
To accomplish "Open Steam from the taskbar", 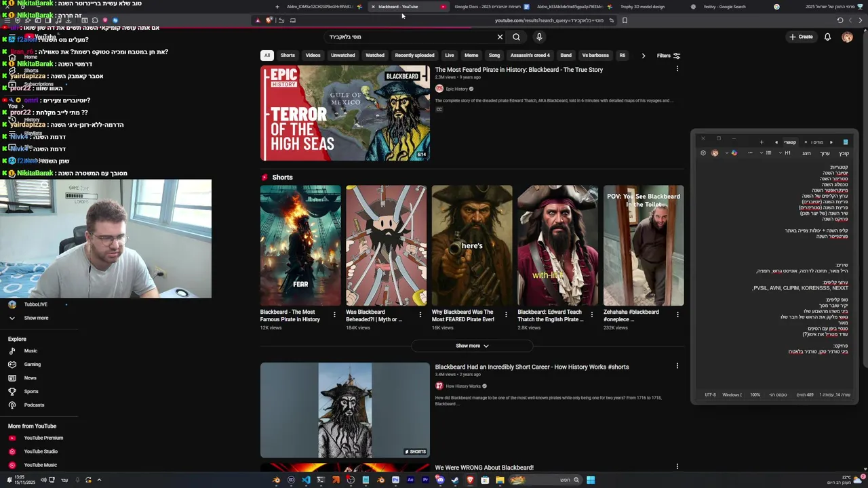I will [455, 480].
